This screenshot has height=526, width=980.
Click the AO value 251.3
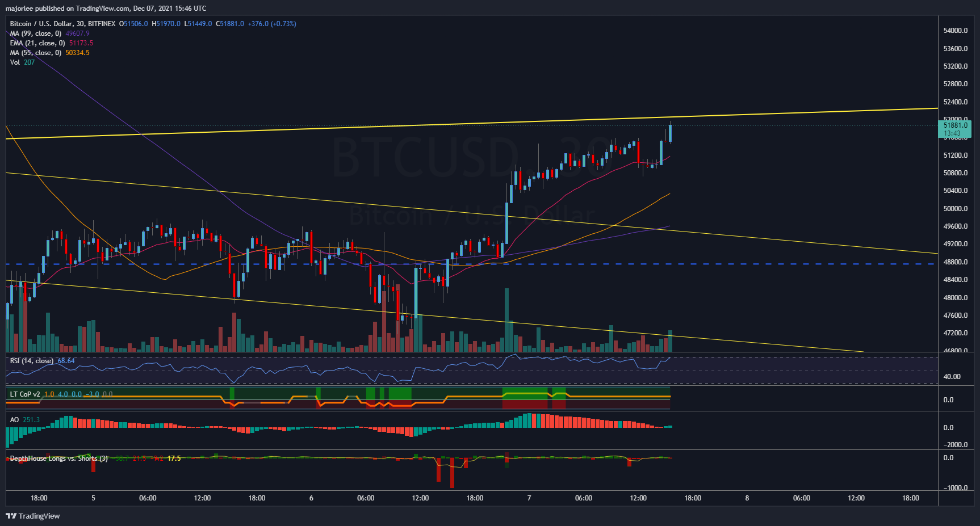31,420
